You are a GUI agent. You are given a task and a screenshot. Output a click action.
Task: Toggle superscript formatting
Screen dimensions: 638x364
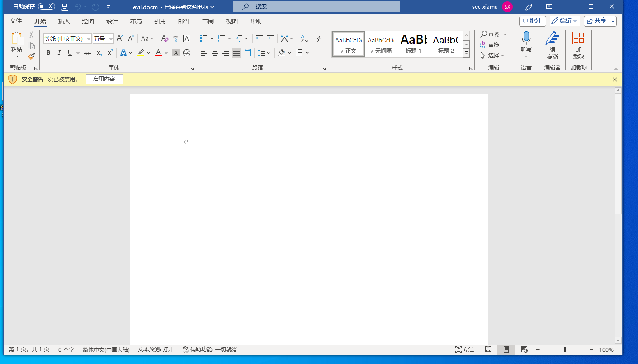(110, 53)
